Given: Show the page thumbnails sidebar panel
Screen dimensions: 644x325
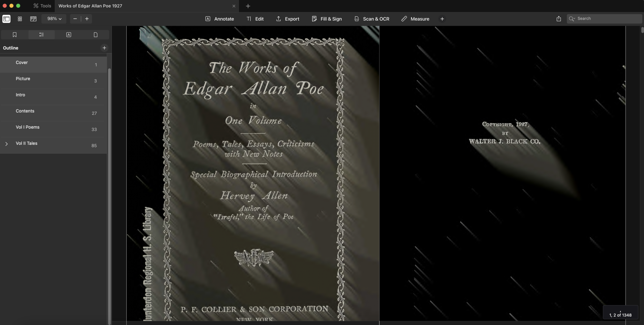Looking at the screenshot, I should pos(96,35).
